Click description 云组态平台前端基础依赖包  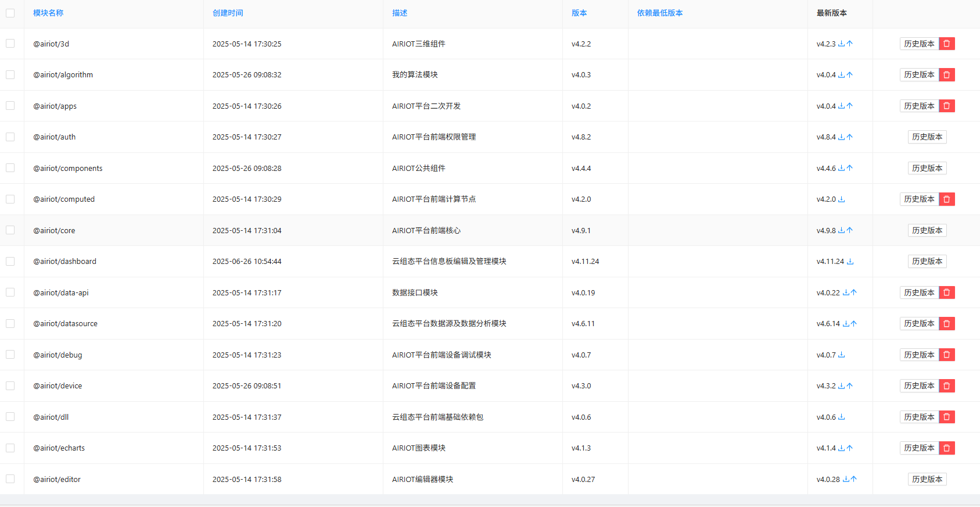[x=437, y=417]
